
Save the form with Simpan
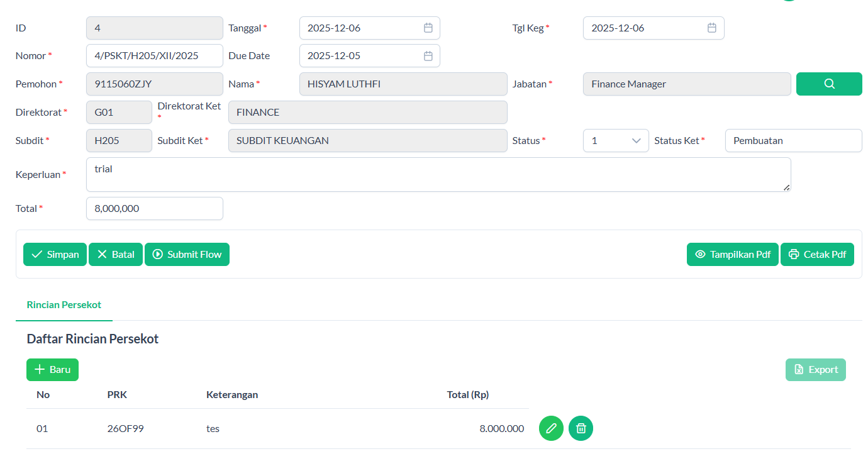click(55, 255)
